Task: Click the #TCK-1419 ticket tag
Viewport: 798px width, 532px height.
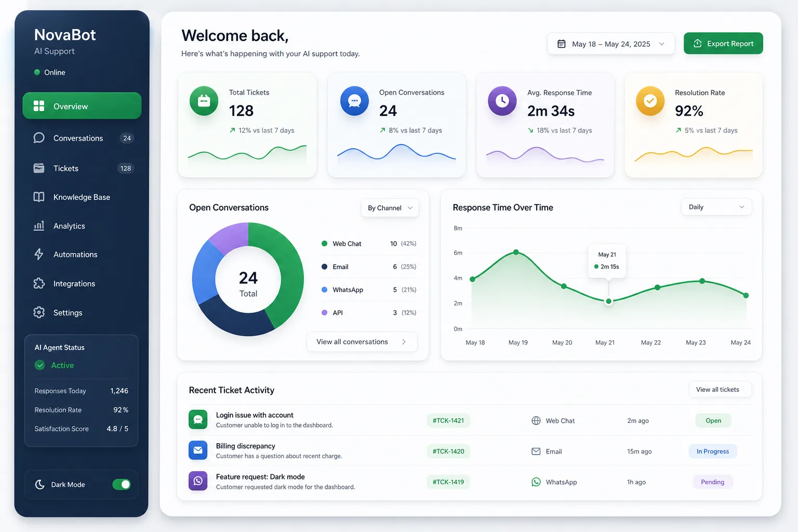Action: 448,482
